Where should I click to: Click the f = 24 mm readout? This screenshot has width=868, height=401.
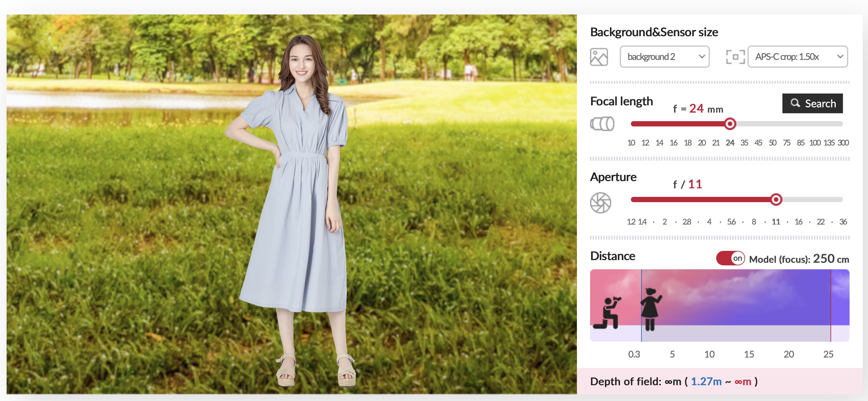(698, 109)
